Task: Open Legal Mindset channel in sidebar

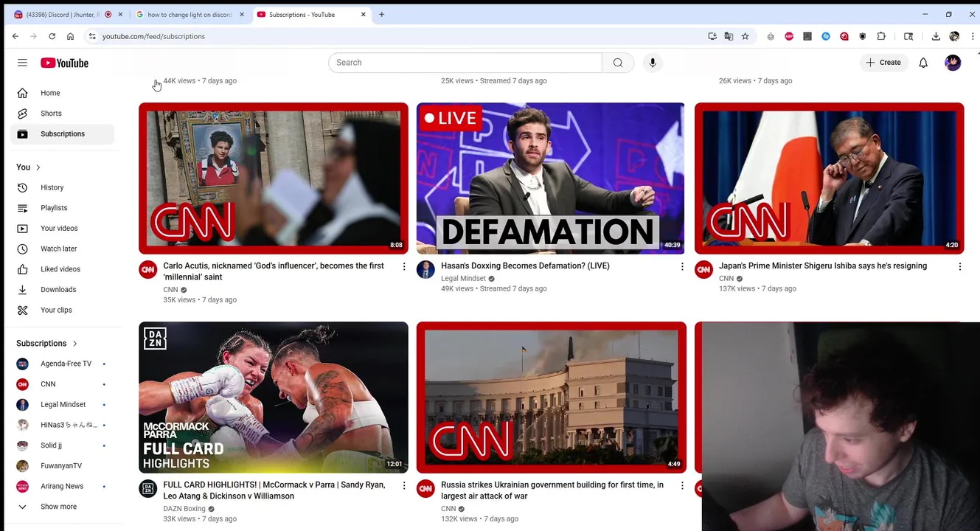Action: coord(63,405)
